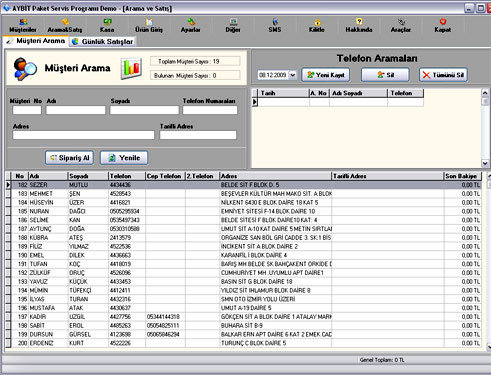The image size is (491, 375).
Task: Click the Toplam Müşteri Sayısı field
Action: [x=195, y=61]
